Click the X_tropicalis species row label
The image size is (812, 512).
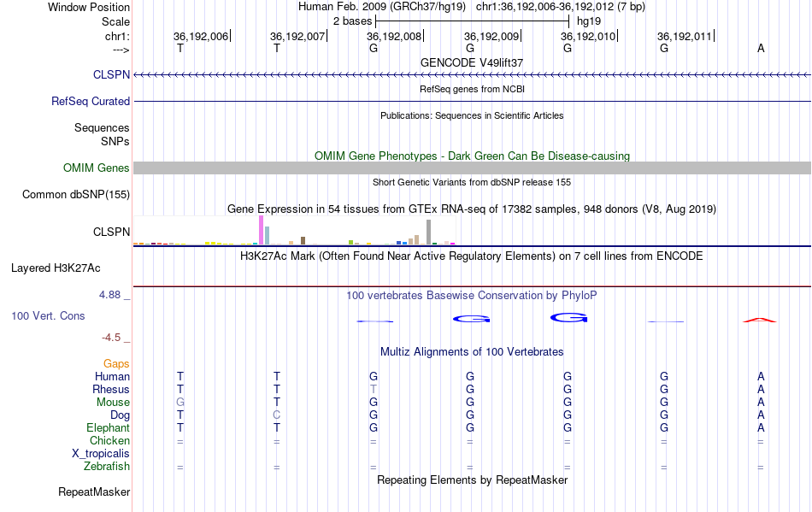pyautogui.click(x=101, y=454)
